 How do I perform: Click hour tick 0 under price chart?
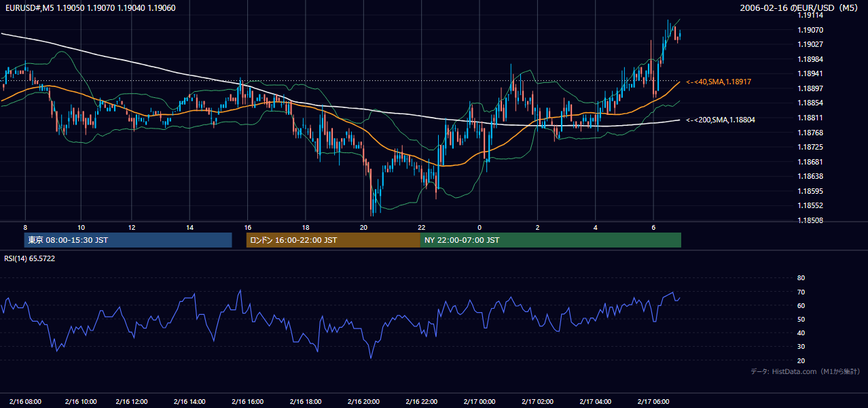480,227
